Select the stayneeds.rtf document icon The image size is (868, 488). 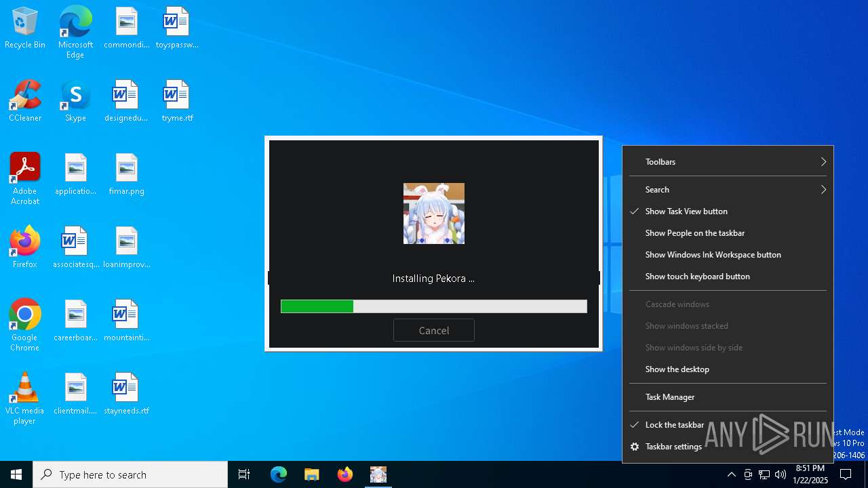point(126,394)
